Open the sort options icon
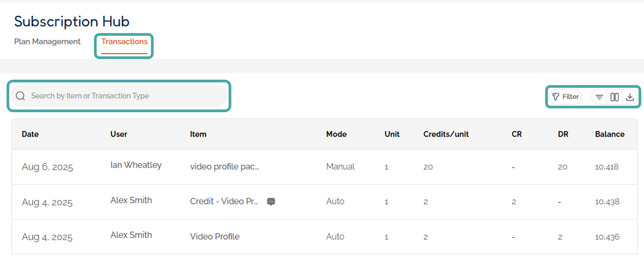 (x=599, y=97)
